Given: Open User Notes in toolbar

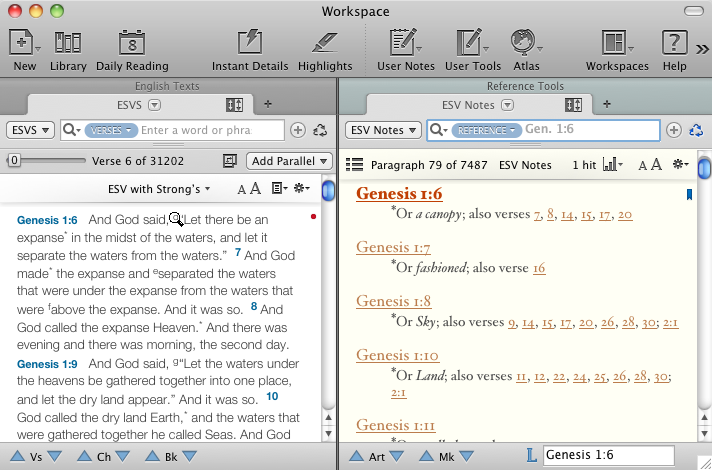Looking at the screenshot, I should point(402,43).
